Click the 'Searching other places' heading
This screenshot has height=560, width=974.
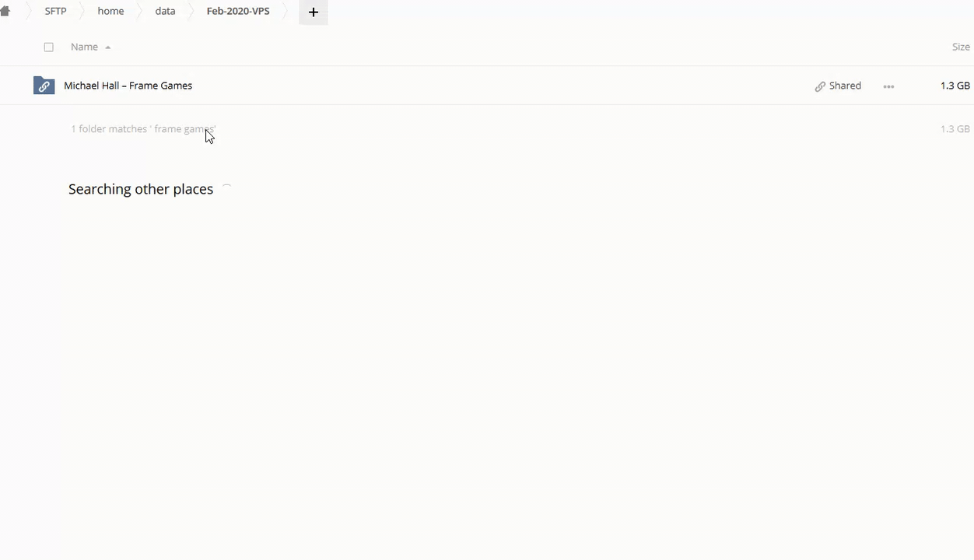pos(141,189)
